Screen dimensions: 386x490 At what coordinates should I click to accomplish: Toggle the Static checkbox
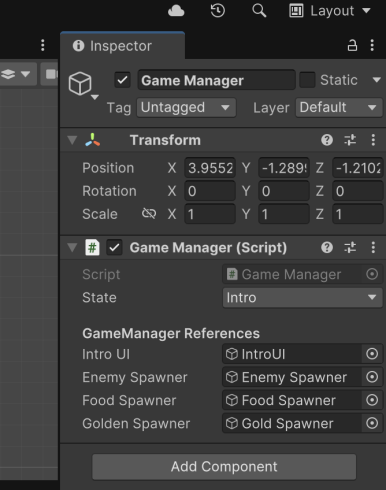(307, 80)
